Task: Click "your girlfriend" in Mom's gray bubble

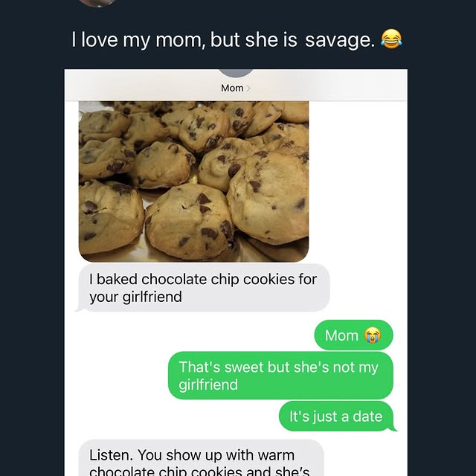Action: coord(135,297)
